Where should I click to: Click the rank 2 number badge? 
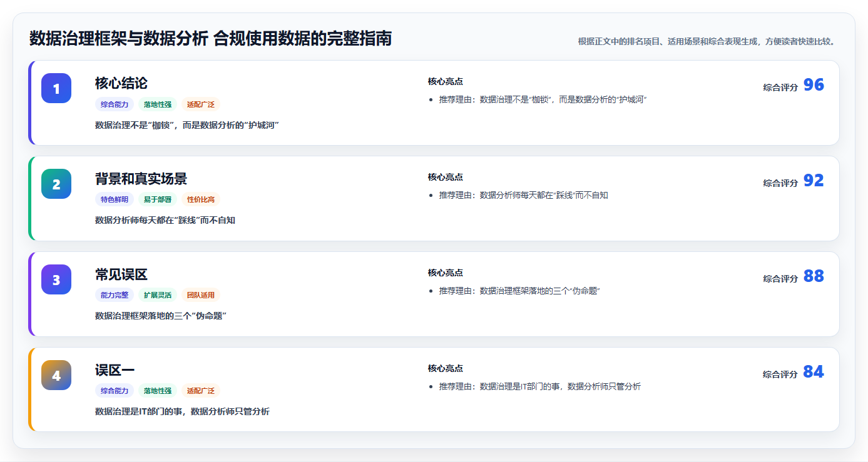pyautogui.click(x=56, y=184)
